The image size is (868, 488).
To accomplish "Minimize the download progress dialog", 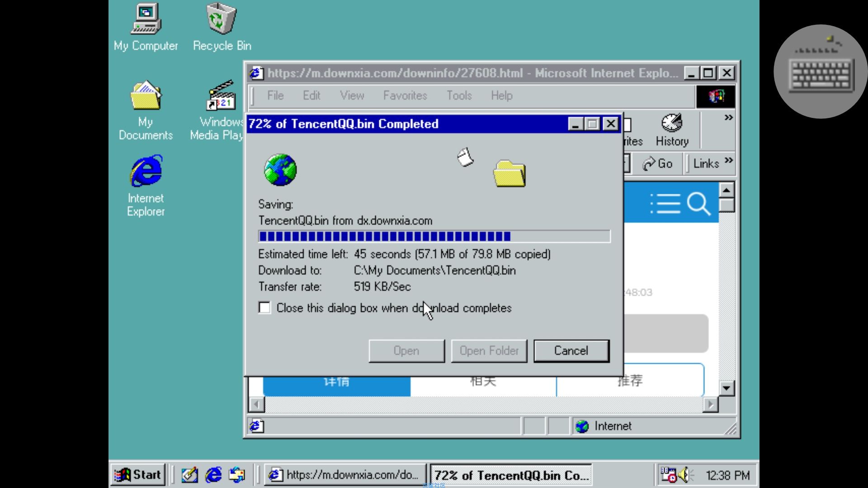I will coord(576,124).
